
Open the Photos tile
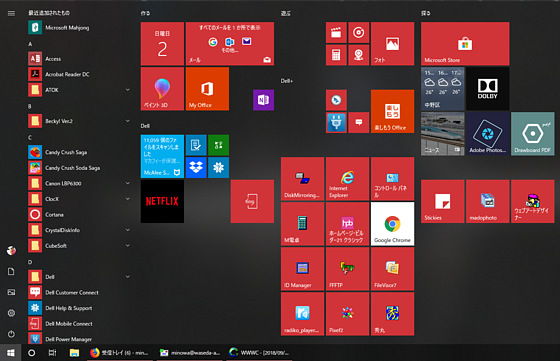(392, 44)
